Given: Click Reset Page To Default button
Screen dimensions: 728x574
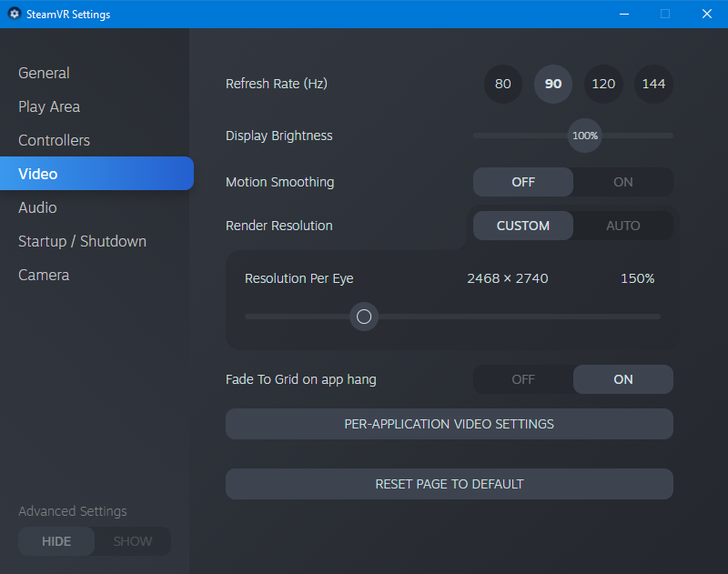Looking at the screenshot, I should (450, 484).
